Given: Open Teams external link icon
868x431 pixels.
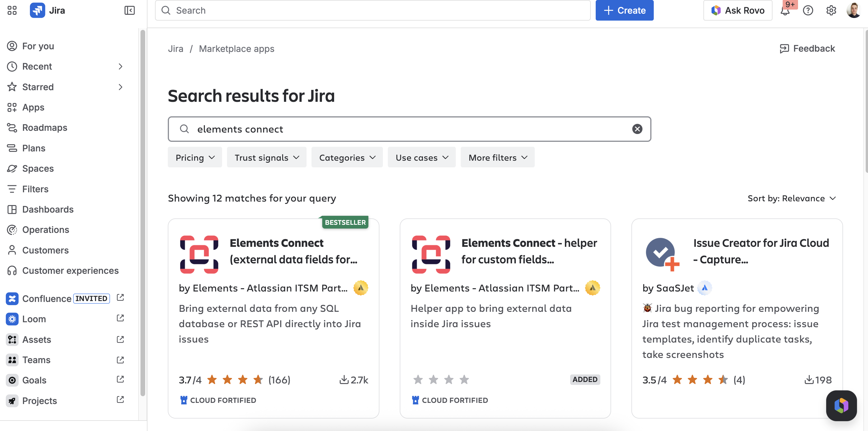Looking at the screenshot, I should 120,360.
